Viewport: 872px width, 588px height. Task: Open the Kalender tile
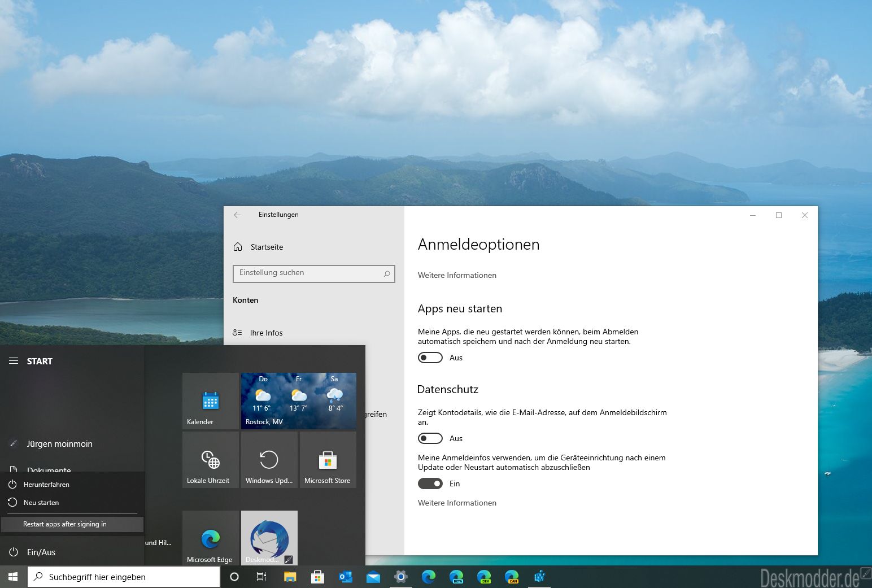point(211,401)
